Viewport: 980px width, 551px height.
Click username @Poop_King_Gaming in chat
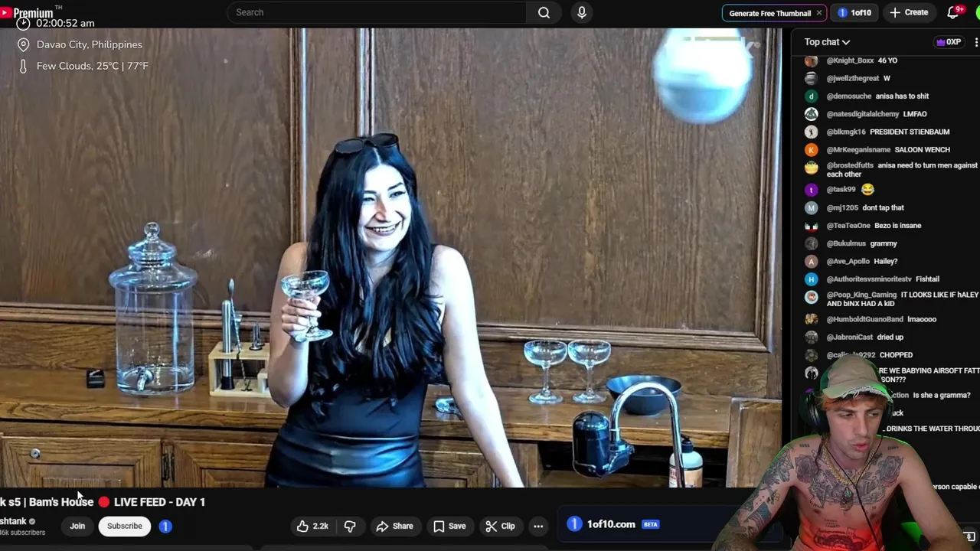(x=861, y=295)
